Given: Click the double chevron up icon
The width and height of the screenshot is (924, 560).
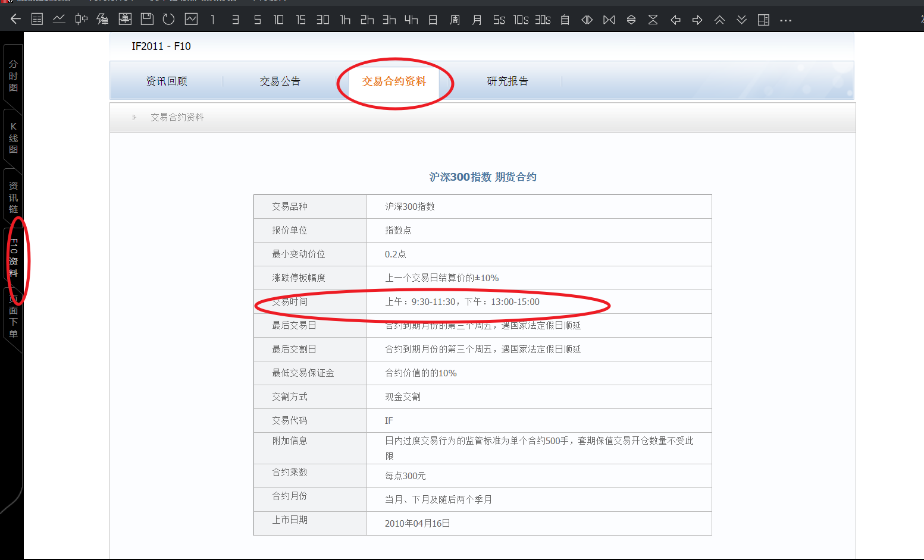Looking at the screenshot, I should pyautogui.click(x=719, y=20).
